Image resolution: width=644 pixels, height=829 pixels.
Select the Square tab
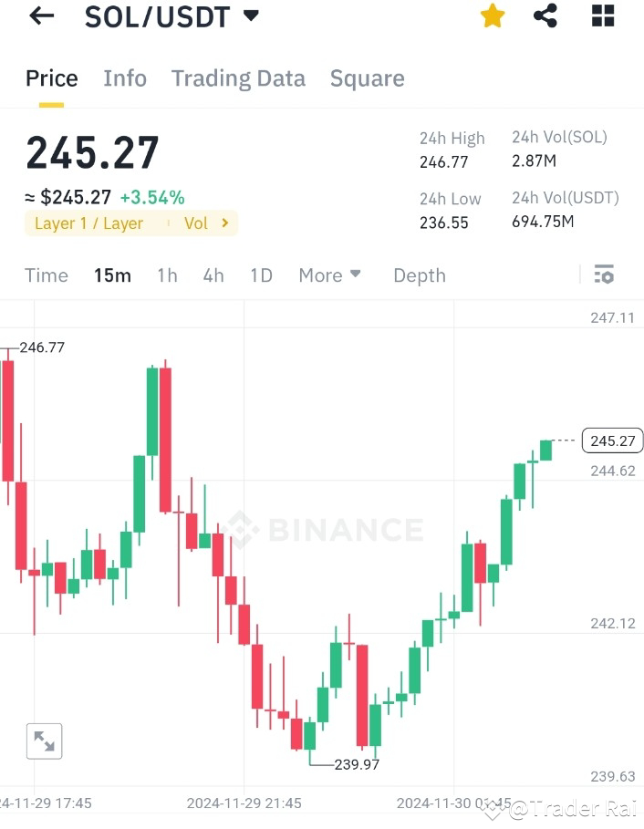coord(367,78)
